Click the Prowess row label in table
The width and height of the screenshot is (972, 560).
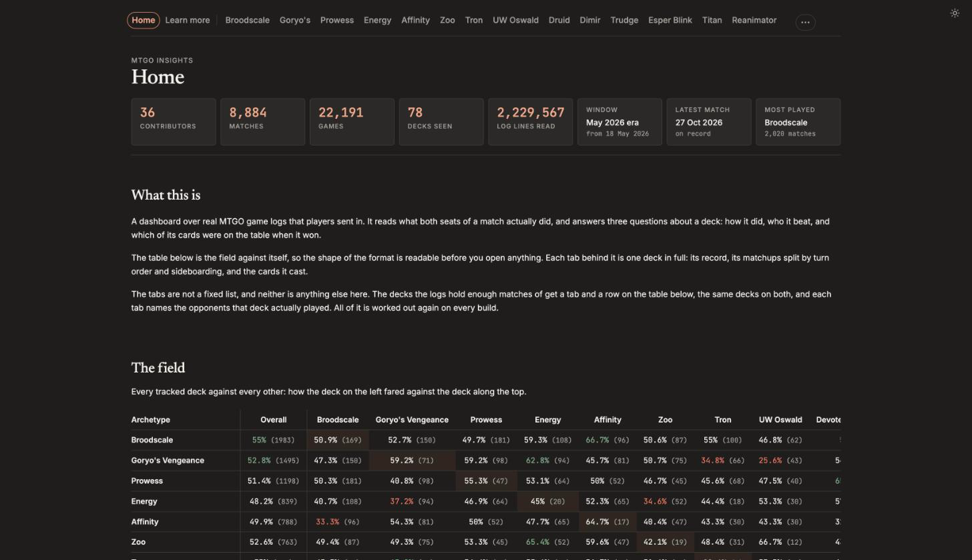(x=147, y=481)
